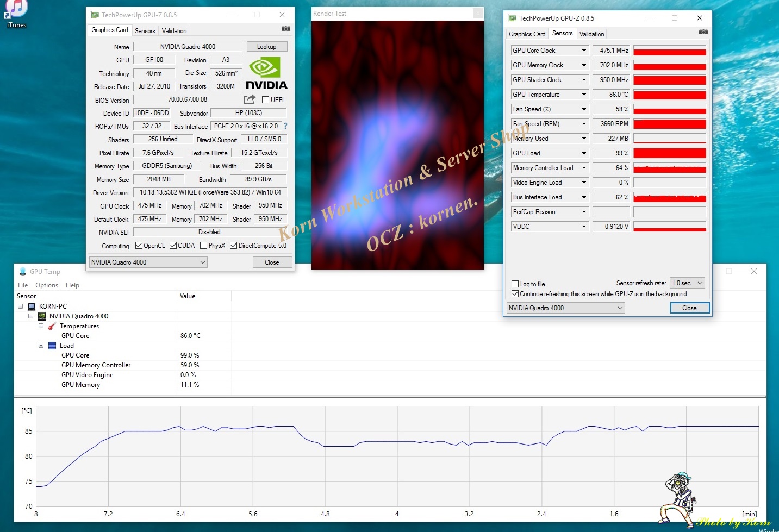Open the PerfCap Reason sensor dropdown

pyautogui.click(x=584, y=212)
